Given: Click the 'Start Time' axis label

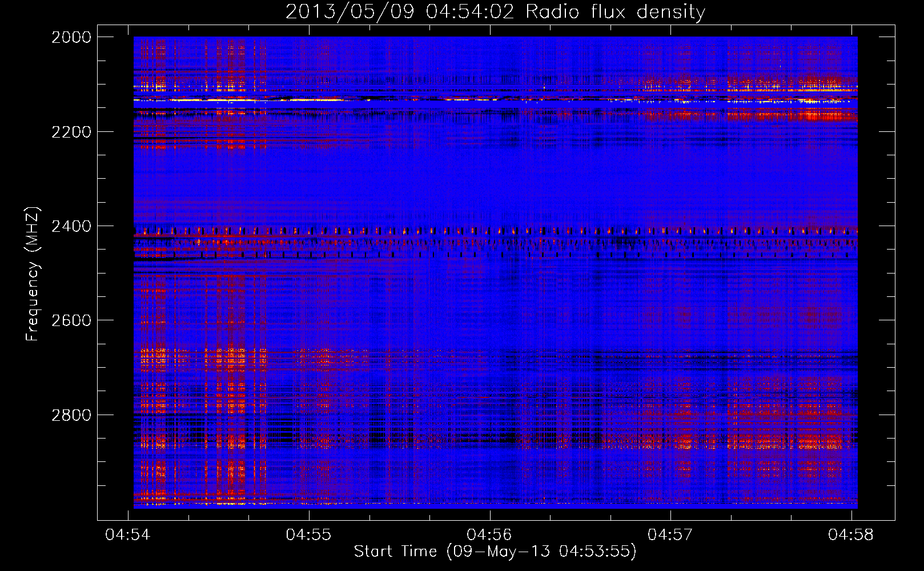Looking at the screenshot, I should click(495, 551).
